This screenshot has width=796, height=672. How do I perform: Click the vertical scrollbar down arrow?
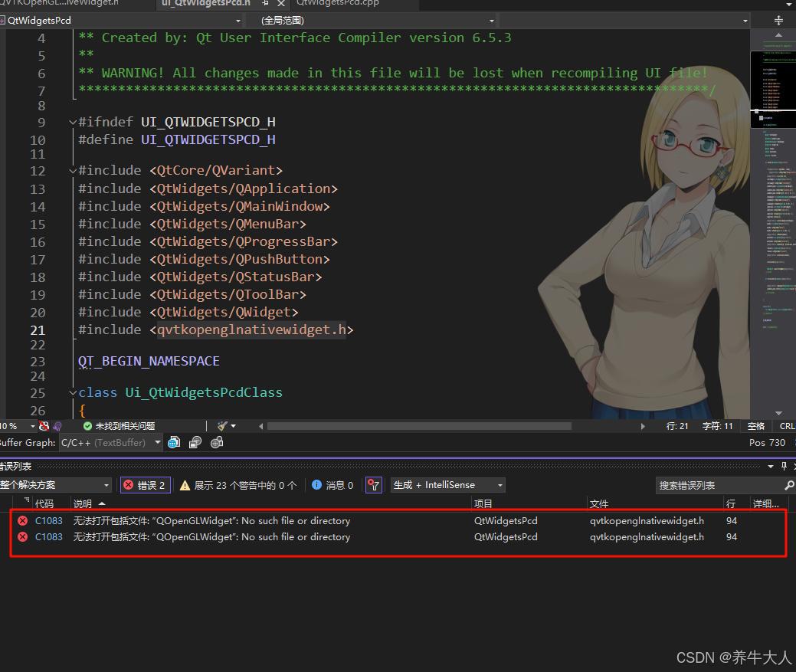pyautogui.click(x=778, y=413)
